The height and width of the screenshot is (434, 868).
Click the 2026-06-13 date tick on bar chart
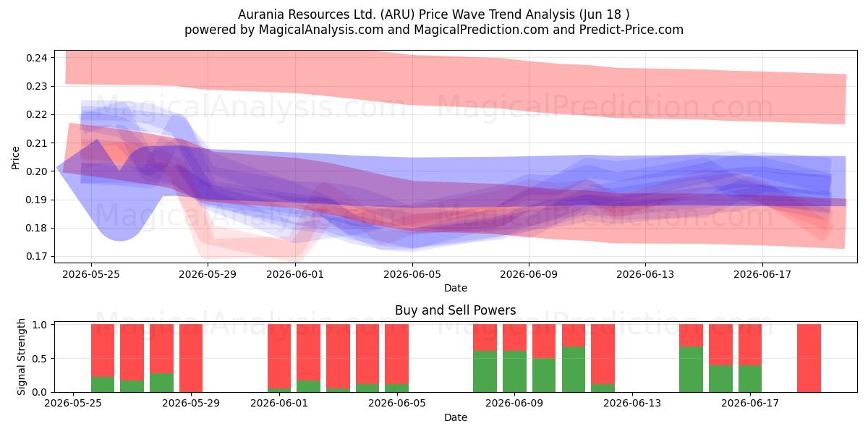pyautogui.click(x=632, y=404)
